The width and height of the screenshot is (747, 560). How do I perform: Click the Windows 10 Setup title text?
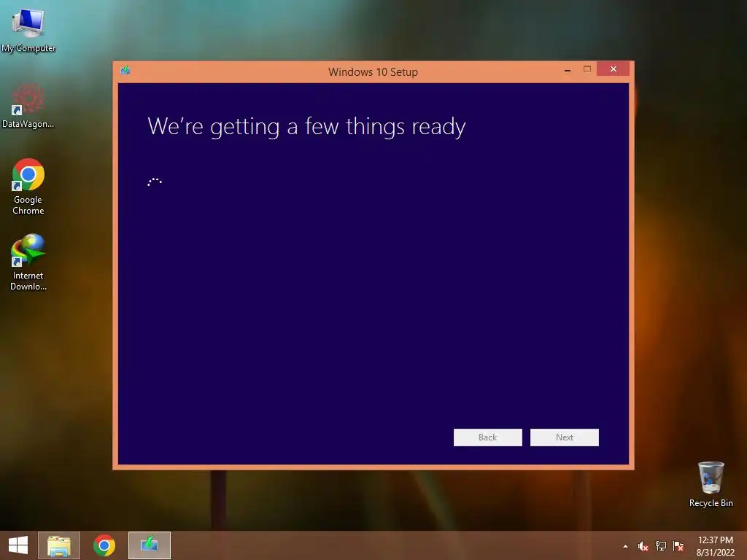(x=373, y=72)
